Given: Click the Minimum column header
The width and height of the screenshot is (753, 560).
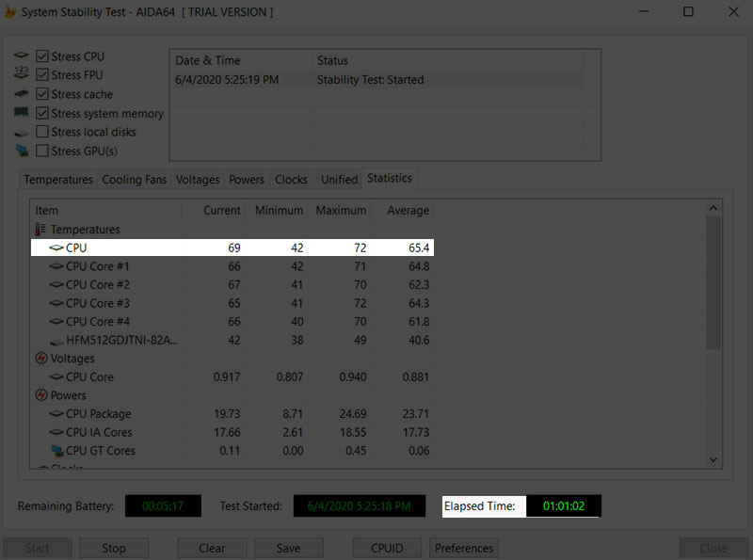Looking at the screenshot, I should point(276,211).
